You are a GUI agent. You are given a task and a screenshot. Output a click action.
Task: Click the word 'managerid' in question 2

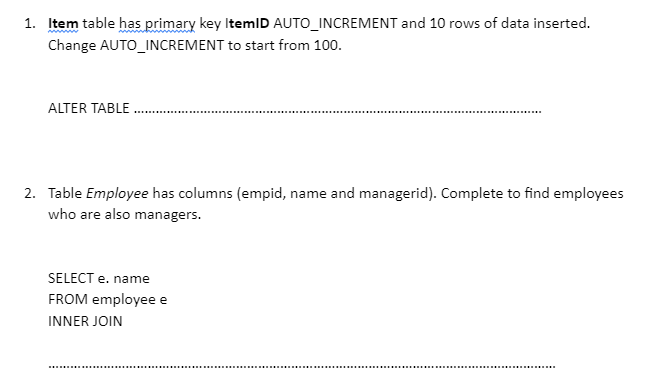tap(394, 193)
